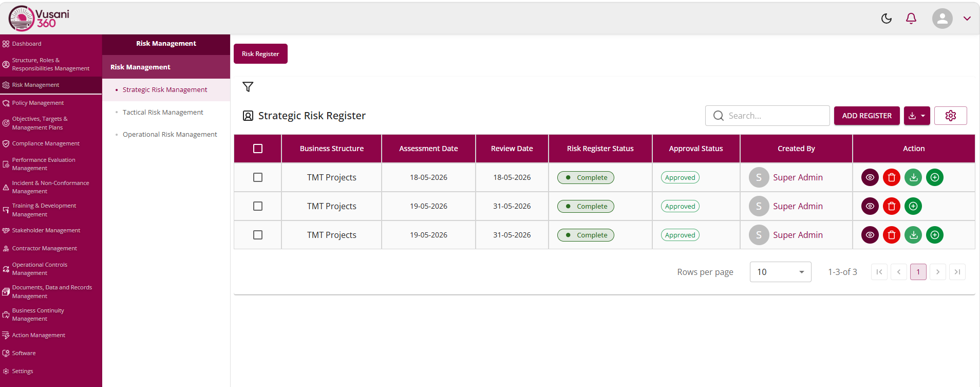Open Policy Management sidebar item

(x=51, y=103)
